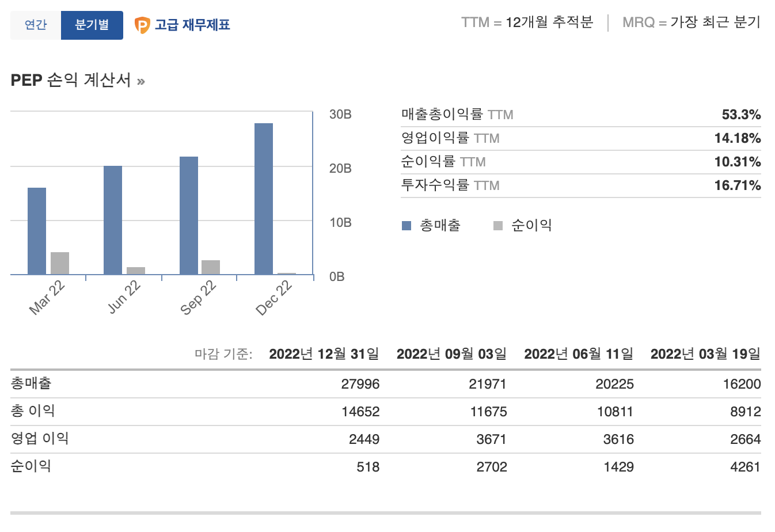This screenshot has width=775, height=532.
Task: Click the 10B axis value
Action: pos(340,223)
